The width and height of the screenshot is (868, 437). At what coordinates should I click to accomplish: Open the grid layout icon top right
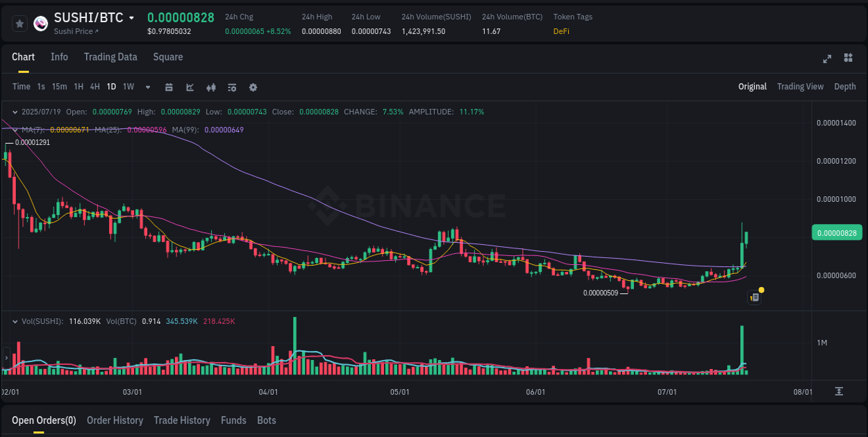coord(847,59)
